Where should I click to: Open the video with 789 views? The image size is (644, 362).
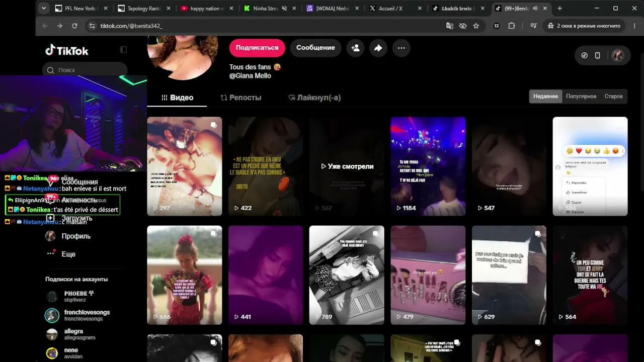pos(347,275)
